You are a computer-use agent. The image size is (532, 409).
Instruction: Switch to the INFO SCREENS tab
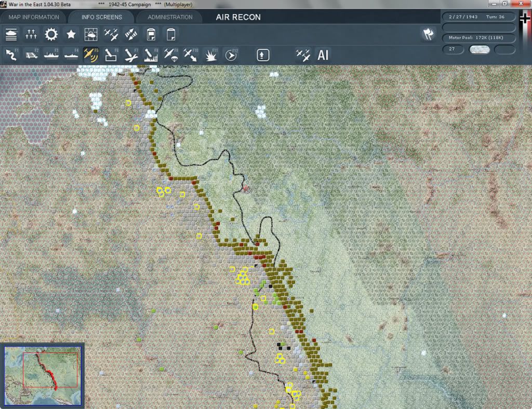pyautogui.click(x=101, y=17)
